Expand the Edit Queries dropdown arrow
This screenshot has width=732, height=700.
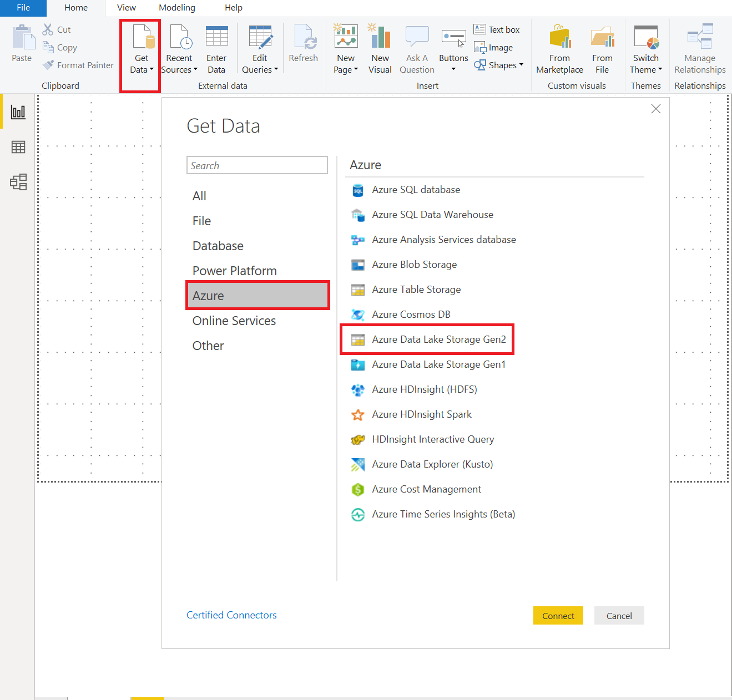pyautogui.click(x=276, y=70)
